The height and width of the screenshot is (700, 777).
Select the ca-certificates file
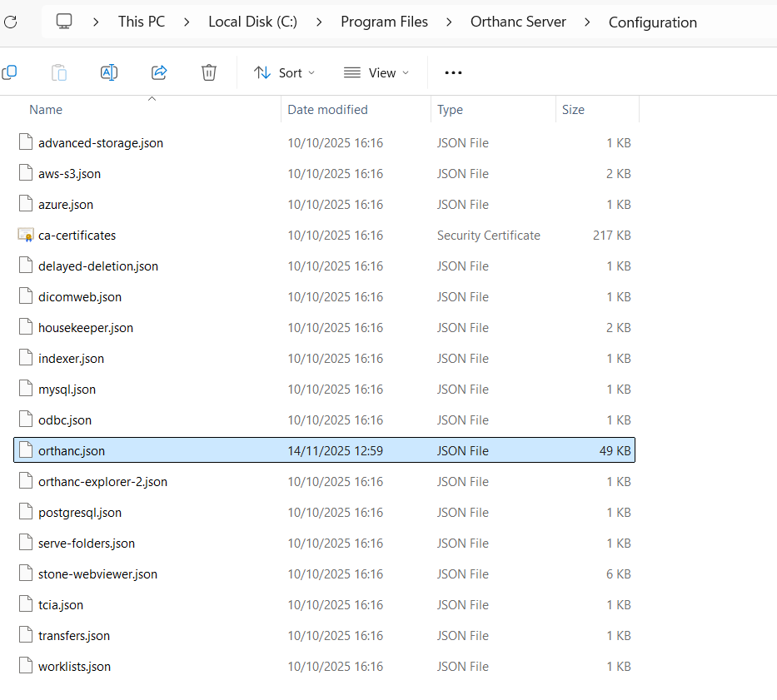[77, 236]
